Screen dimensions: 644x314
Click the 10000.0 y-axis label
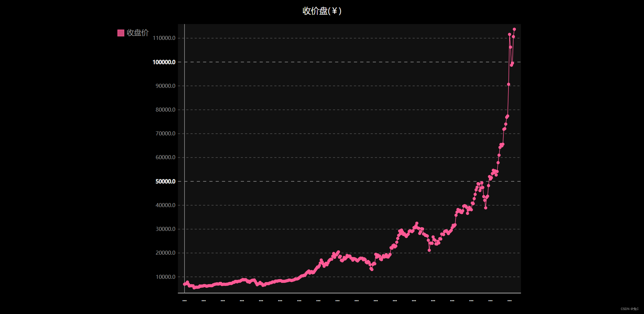coord(165,277)
